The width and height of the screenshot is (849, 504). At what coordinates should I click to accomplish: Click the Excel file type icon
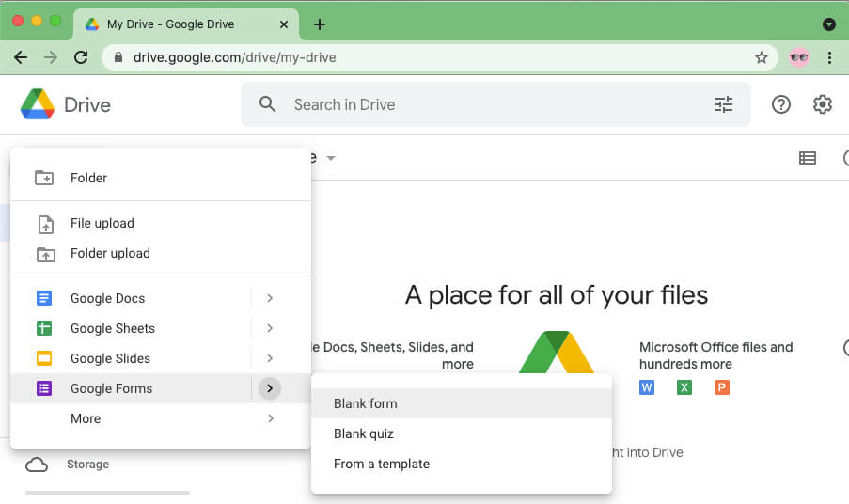pos(684,387)
